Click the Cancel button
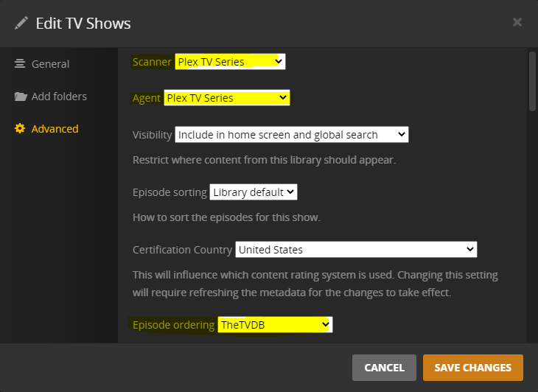The image size is (538, 392). (384, 368)
